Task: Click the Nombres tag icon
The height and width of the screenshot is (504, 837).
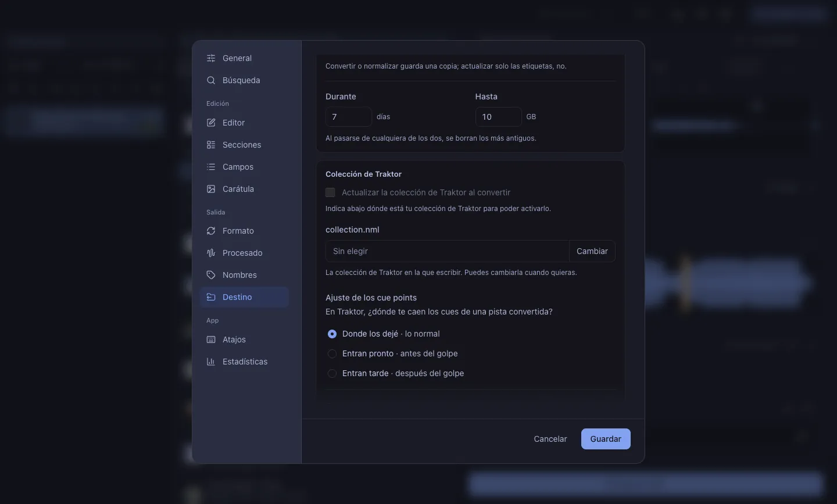Action: [211, 275]
